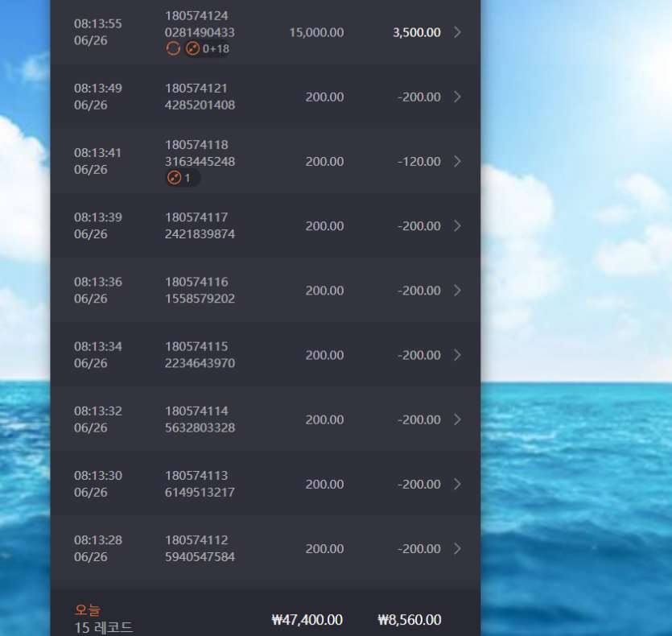
Task: Expand the 08:13:28 record arrow
Action: [457, 548]
